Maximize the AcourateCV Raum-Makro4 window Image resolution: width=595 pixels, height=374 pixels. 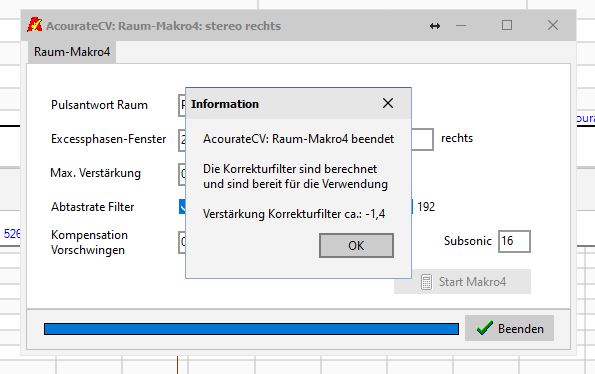[507, 25]
